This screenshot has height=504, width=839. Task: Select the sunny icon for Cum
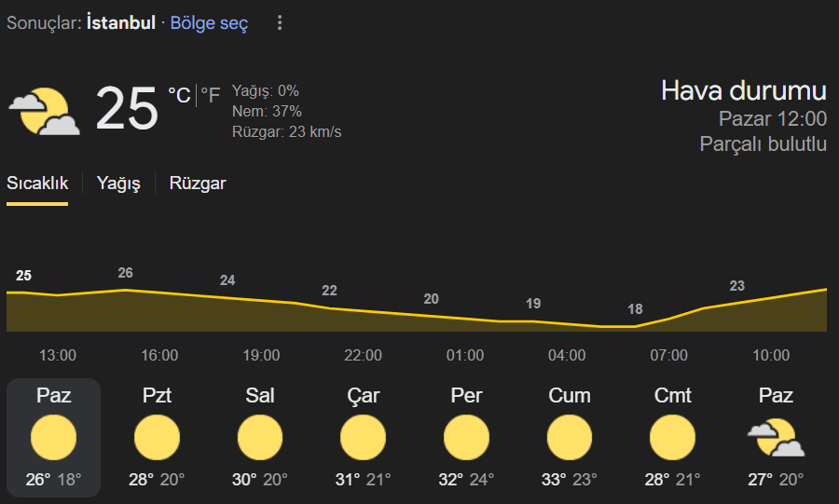[570, 438]
